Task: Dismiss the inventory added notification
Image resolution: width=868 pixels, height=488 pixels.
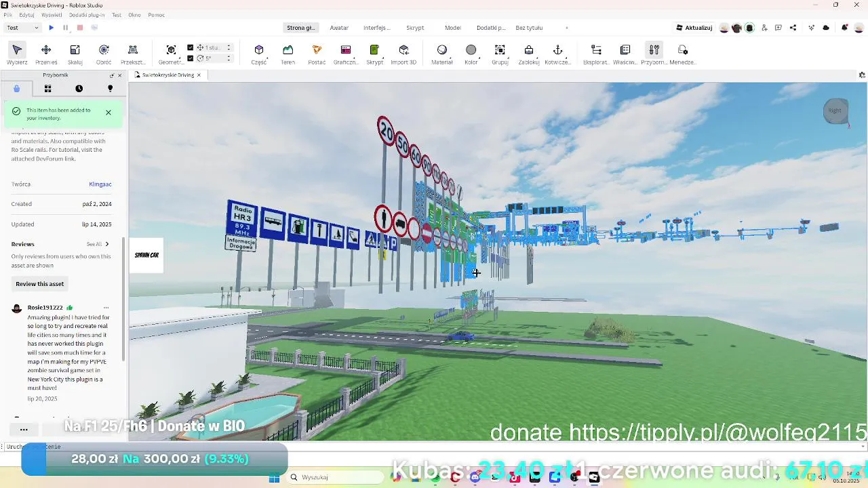Action: point(108,113)
